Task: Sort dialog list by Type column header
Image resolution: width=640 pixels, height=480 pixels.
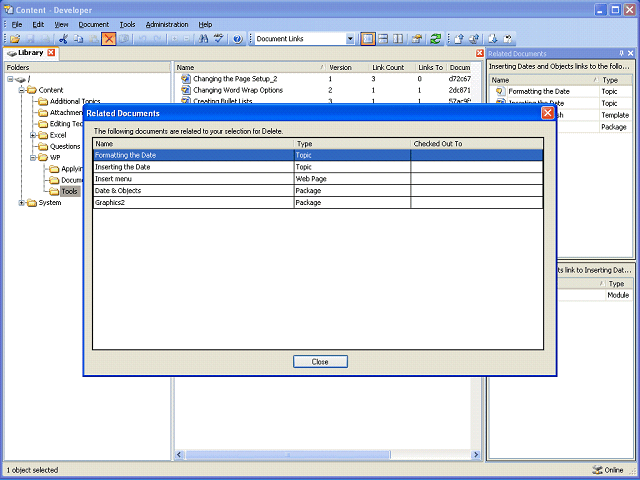Action: coord(352,144)
